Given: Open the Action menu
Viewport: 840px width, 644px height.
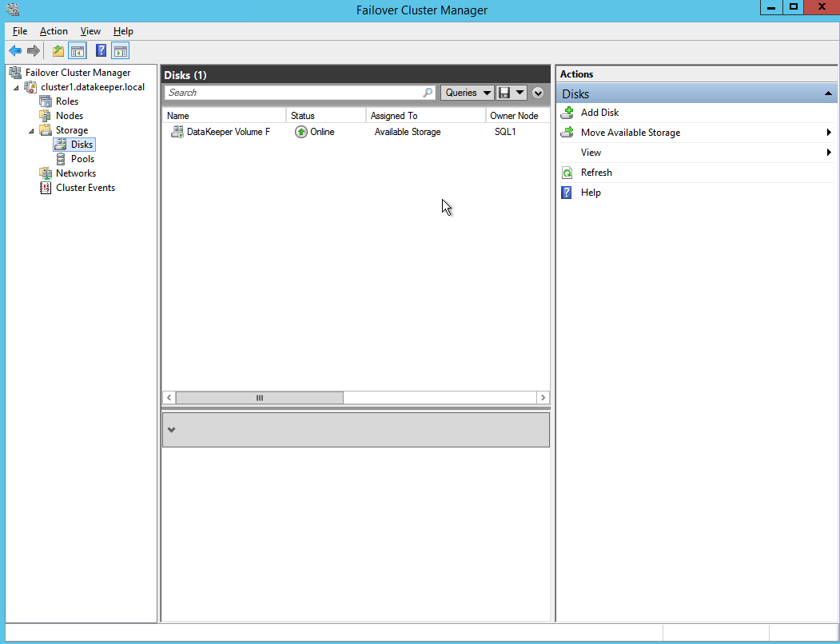Looking at the screenshot, I should pos(54,31).
